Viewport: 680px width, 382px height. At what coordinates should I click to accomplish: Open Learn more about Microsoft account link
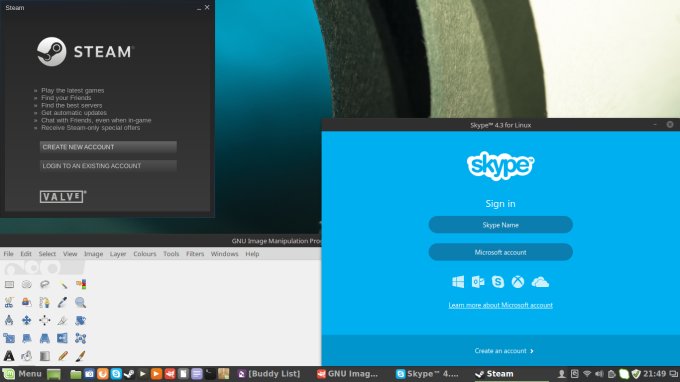click(500, 305)
